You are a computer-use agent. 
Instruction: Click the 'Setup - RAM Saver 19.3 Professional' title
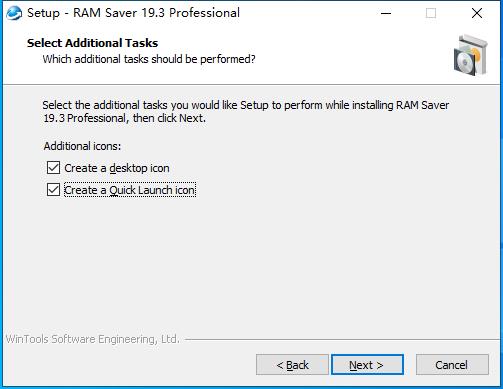(x=133, y=13)
